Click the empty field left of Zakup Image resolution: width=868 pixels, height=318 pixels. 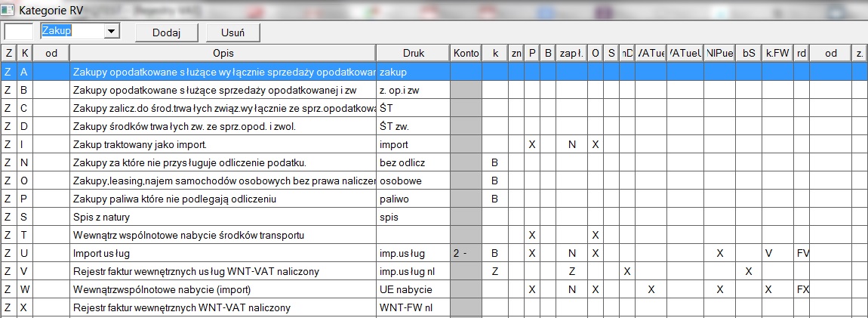point(19,31)
